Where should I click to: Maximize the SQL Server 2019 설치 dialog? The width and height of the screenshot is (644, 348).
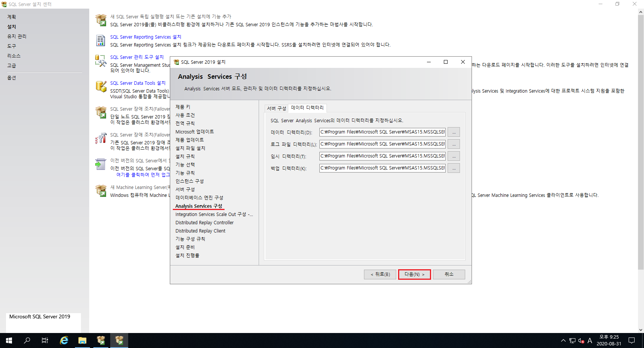[446, 62]
